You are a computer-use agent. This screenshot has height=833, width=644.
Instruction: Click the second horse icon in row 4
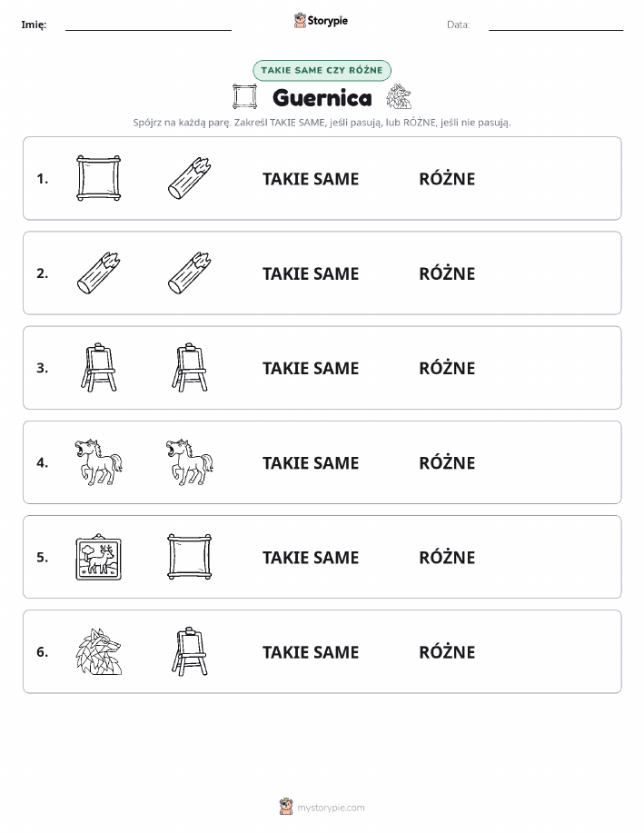coord(189,462)
